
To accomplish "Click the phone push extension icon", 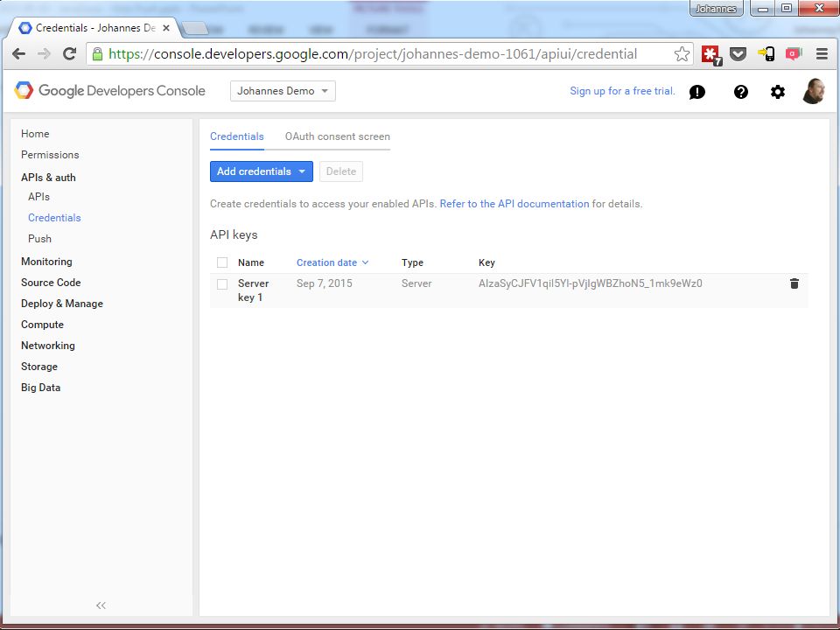I will pos(766,53).
